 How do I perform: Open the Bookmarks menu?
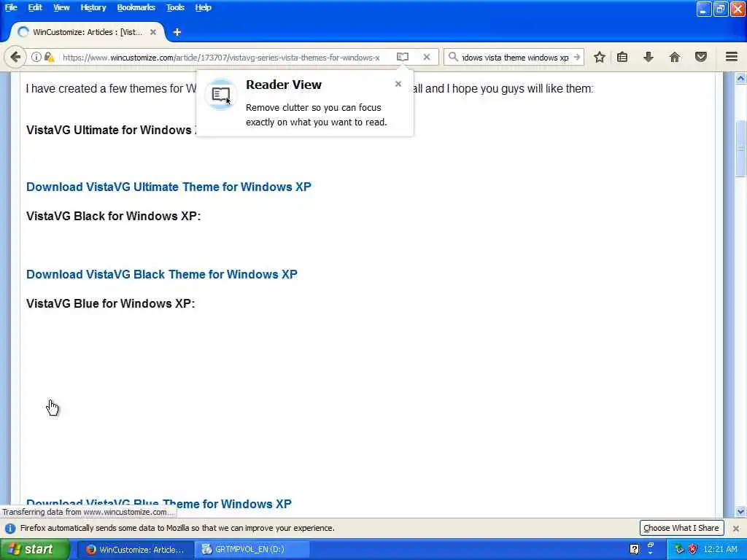click(x=136, y=7)
